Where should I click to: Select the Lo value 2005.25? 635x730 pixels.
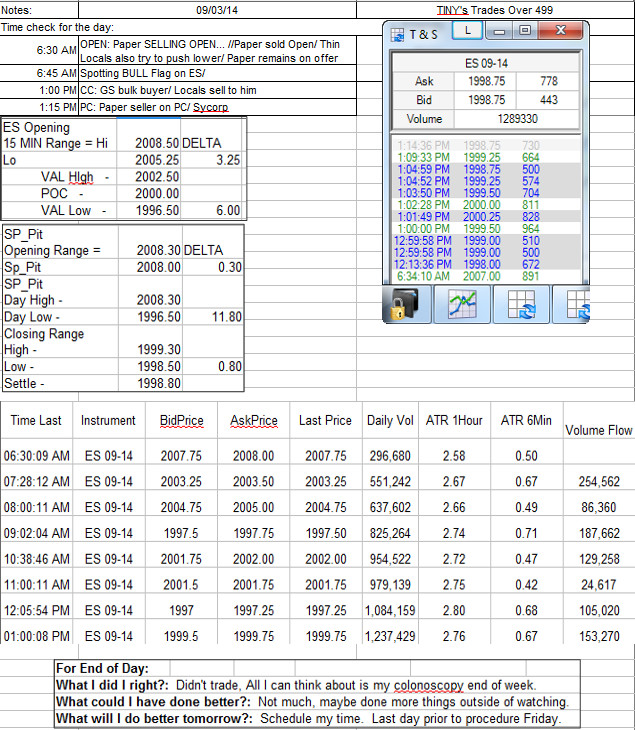point(149,160)
